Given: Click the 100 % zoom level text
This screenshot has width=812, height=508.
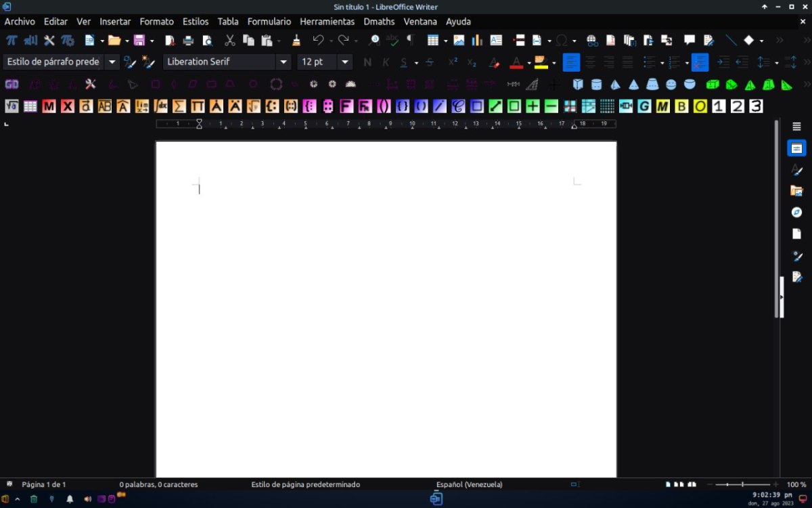Looking at the screenshot, I should coord(796,484).
